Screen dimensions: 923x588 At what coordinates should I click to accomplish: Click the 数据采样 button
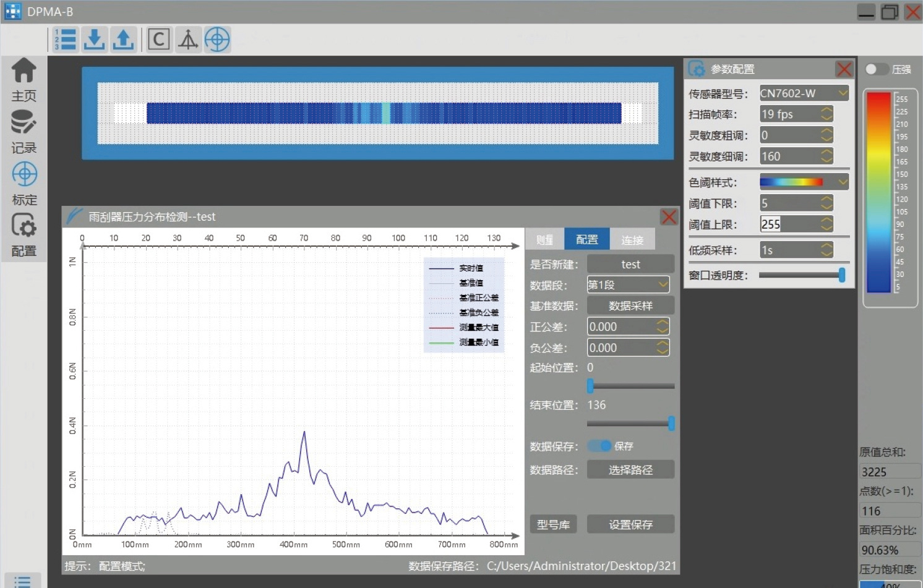630,305
